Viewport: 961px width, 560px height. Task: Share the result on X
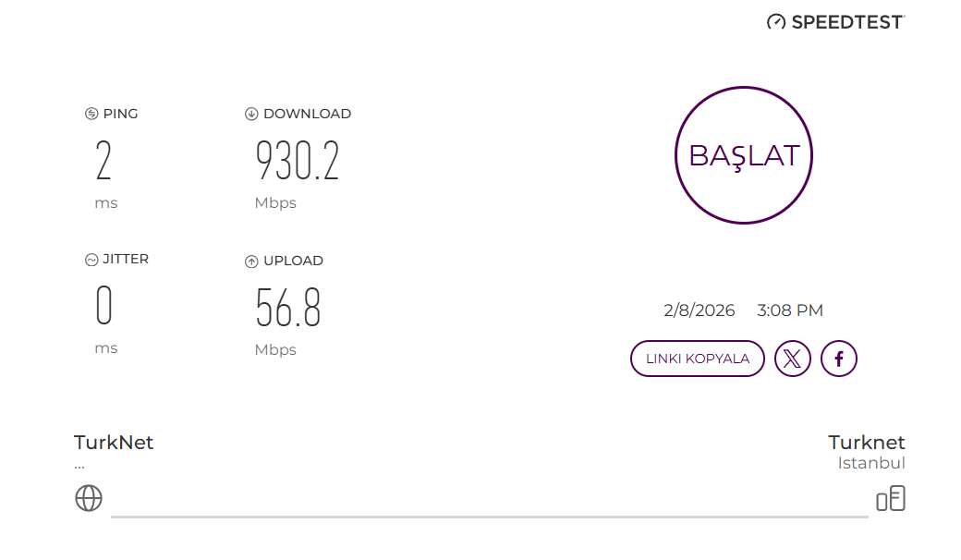point(793,359)
